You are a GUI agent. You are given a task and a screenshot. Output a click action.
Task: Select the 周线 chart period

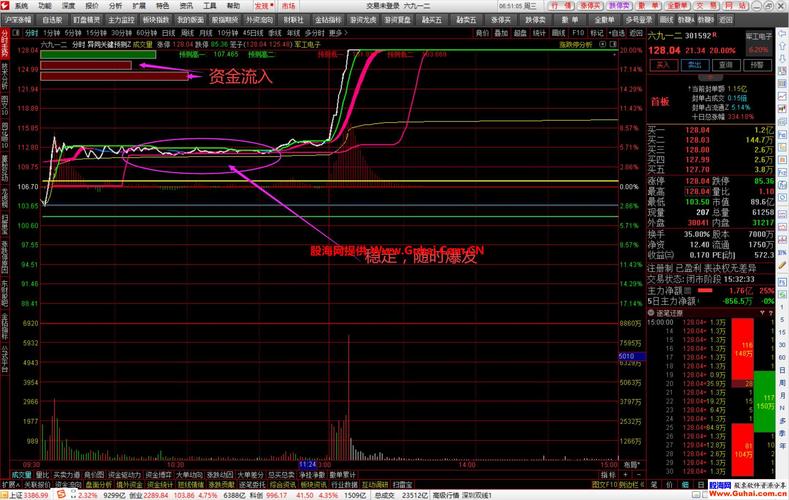point(187,33)
